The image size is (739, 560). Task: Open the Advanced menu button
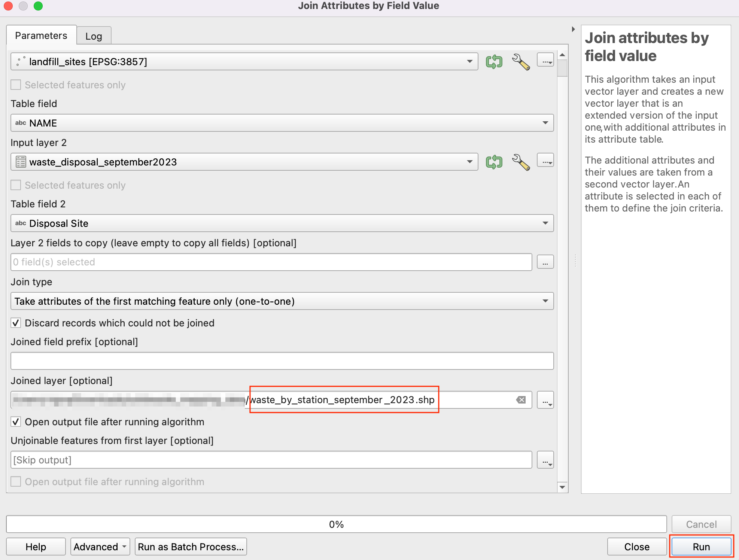[100, 547]
